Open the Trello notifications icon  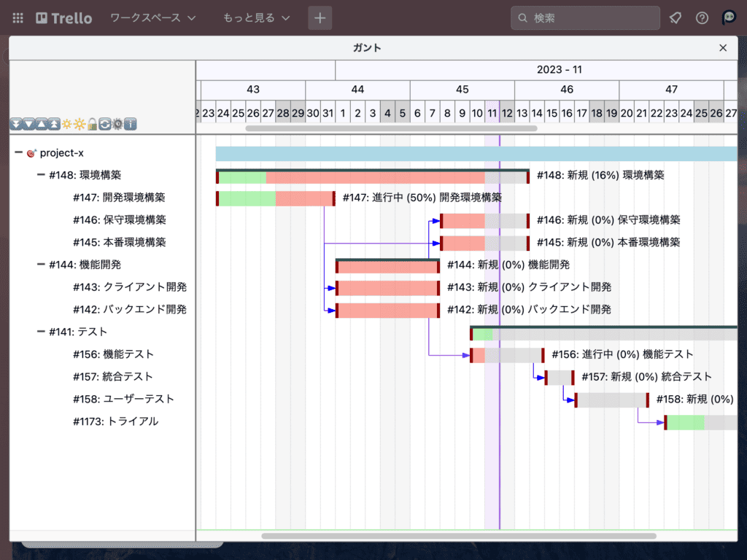675,18
